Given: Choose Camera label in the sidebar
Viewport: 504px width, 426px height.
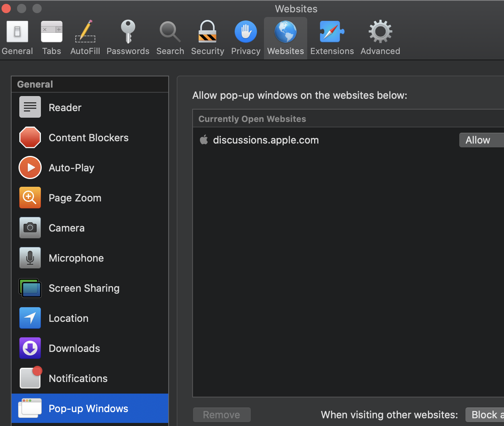Looking at the screenshot, I should pos(67,228).
